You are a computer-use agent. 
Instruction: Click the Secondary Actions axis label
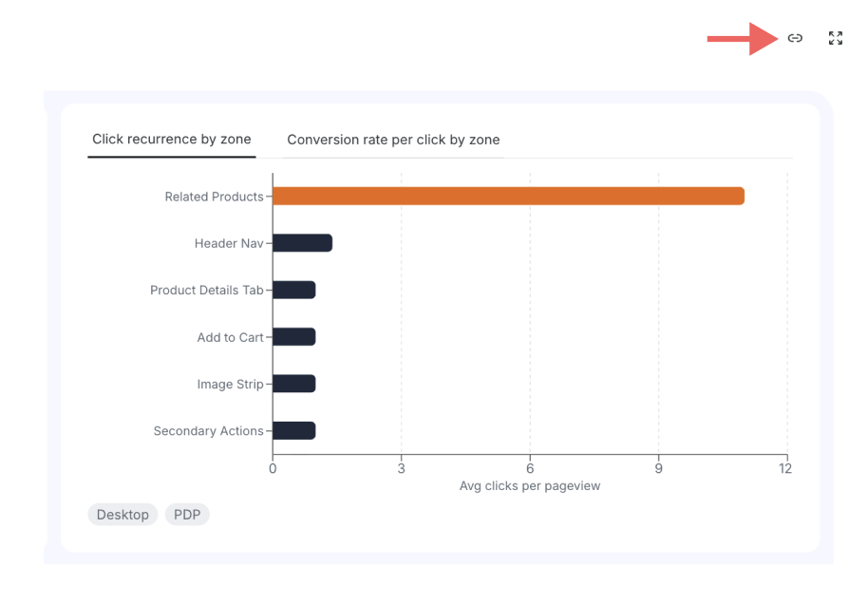coord(208,431)
